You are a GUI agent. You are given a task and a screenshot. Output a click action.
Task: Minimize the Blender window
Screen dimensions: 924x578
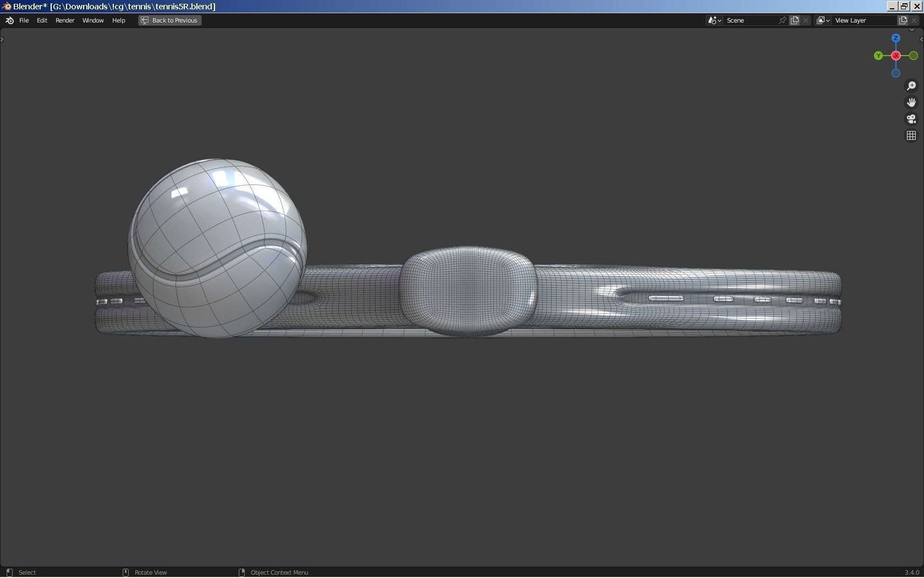point(892,7)
